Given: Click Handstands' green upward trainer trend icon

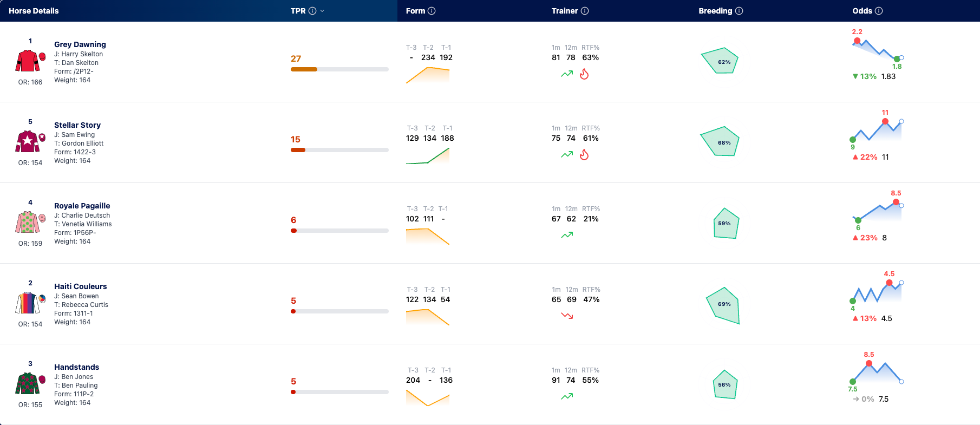Looking at the screenshot, I should tap(567, 396).
